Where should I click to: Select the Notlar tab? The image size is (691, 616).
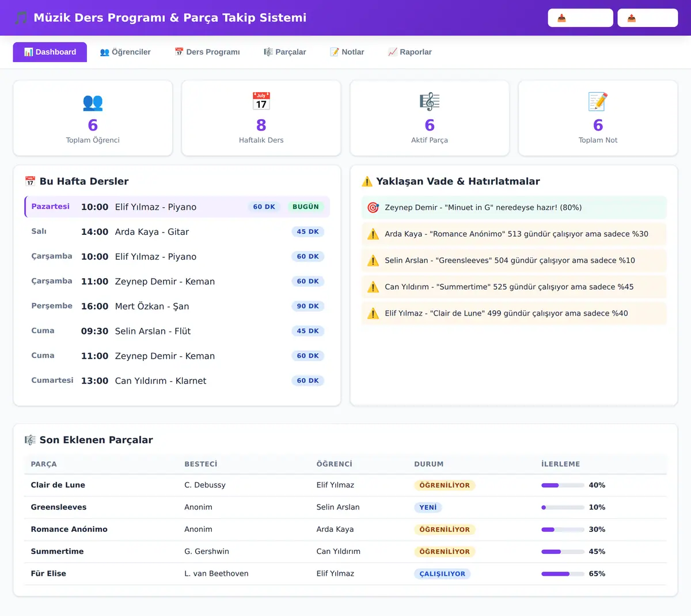pos(347,52)
